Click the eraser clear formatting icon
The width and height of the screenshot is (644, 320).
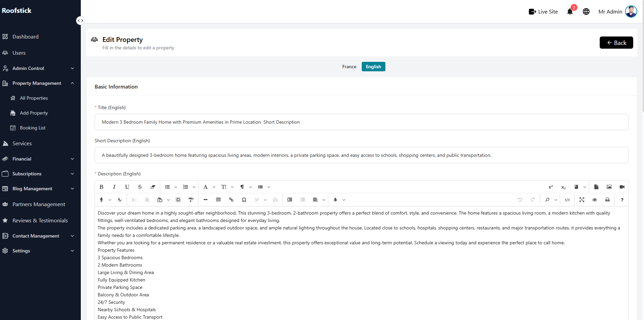click(x=153, y=187)
